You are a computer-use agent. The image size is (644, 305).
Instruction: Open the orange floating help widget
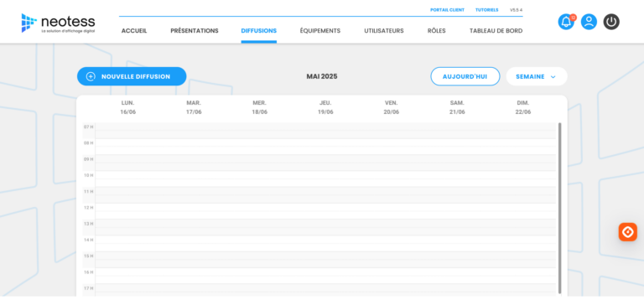click(x=627, y=232)
